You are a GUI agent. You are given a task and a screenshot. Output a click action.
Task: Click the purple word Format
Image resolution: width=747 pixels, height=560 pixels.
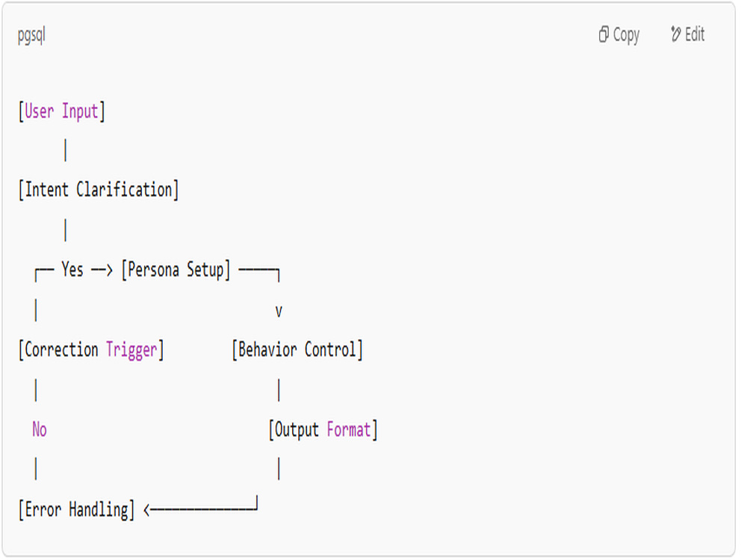point(349,429)
